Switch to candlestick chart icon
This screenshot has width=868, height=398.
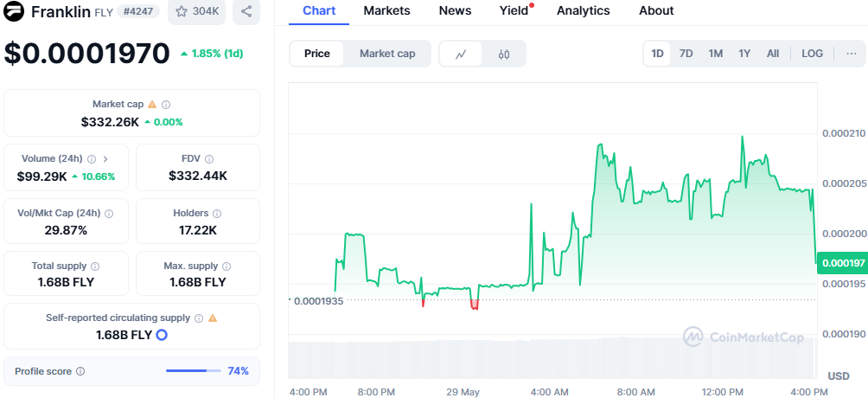coord(504,54)
